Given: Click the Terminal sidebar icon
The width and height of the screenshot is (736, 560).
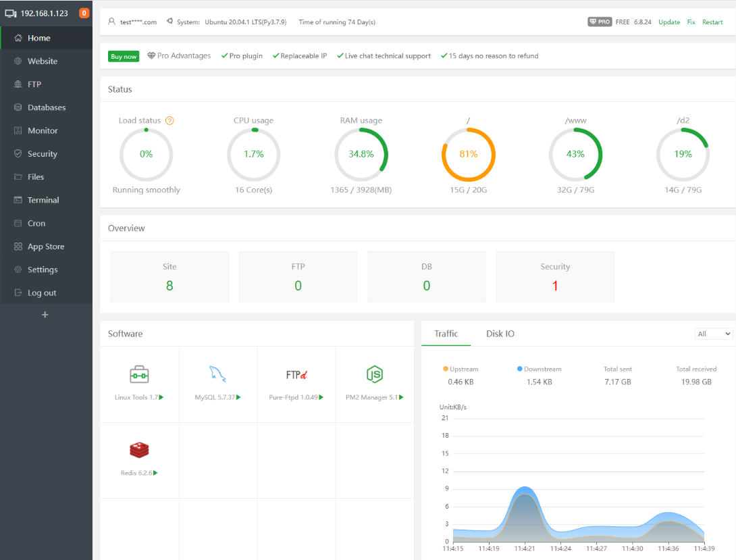Looking at the screenshot, I should coord(18,200).
